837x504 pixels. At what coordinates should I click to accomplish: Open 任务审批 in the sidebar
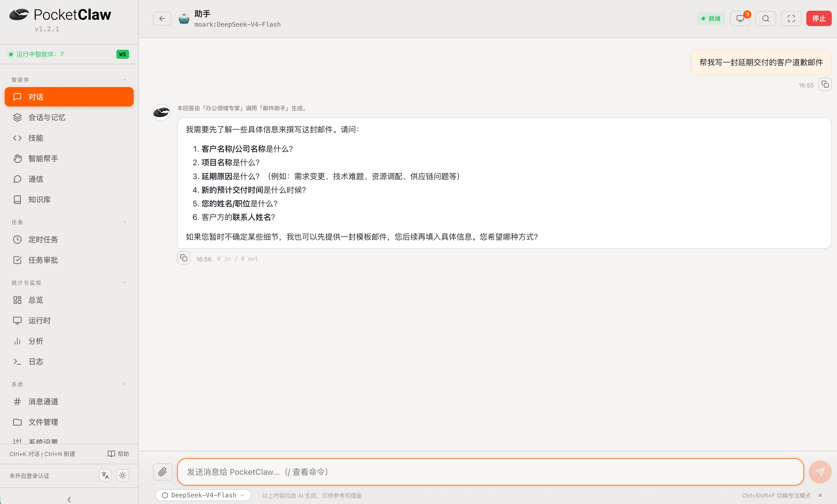[x=69, y=260]
